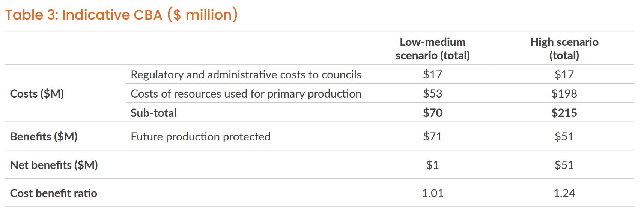Screen dimensions: 644x220
Task: Select the Benefits ($M) row label
Action: [x=44, y=136]
